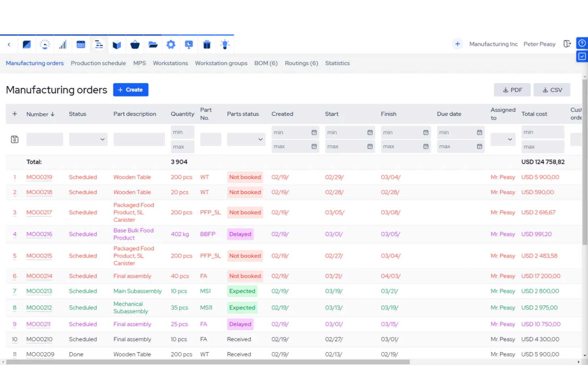Screen dimensions: 588x392
Task: Click the Created min date picker icon
Action: tap(313, 132)
